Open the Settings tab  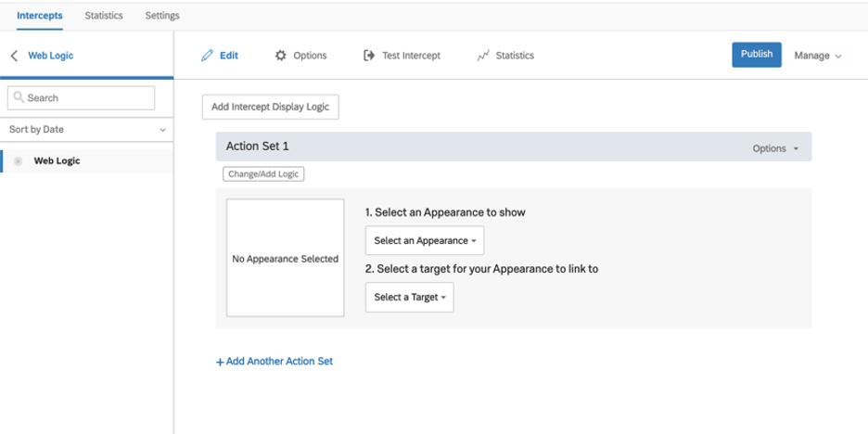click(162, 16)
